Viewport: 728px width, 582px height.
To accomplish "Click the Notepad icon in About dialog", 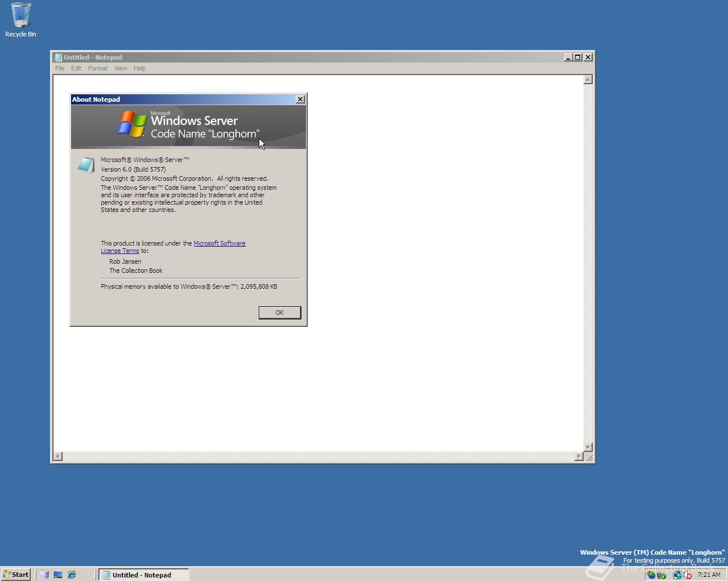I will tap(86, 165).
